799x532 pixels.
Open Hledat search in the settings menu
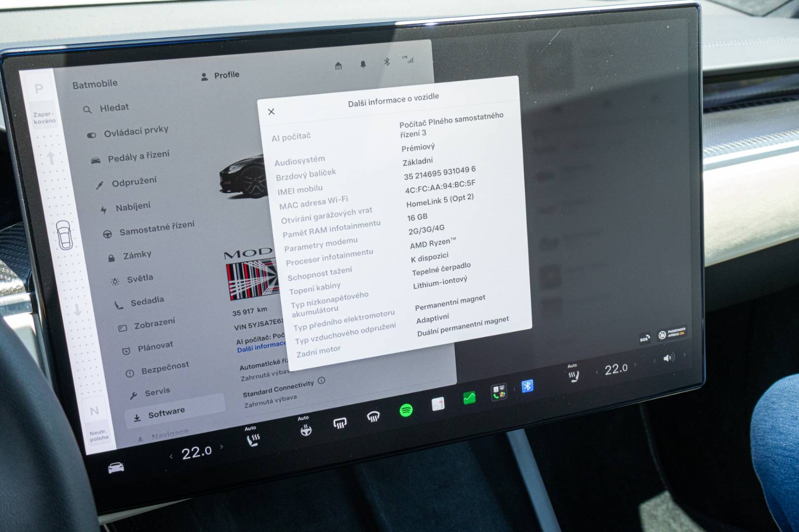pos(106,108)
